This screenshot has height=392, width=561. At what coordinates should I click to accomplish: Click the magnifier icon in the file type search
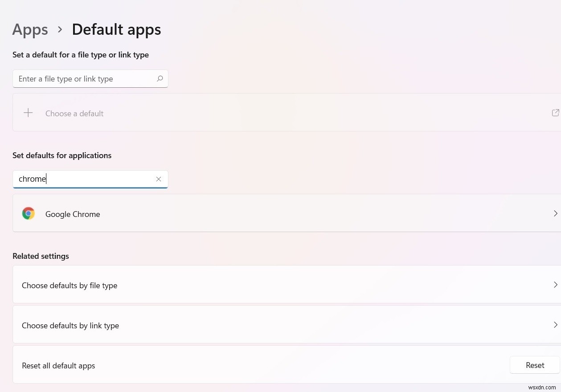[160, 78]
